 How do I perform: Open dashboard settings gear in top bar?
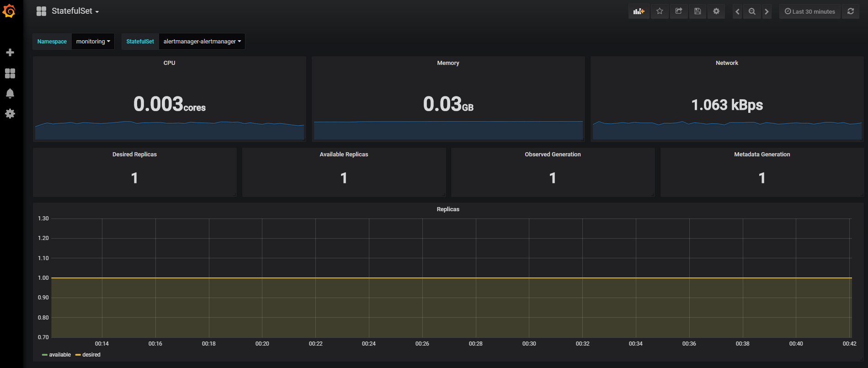point(716,11)
